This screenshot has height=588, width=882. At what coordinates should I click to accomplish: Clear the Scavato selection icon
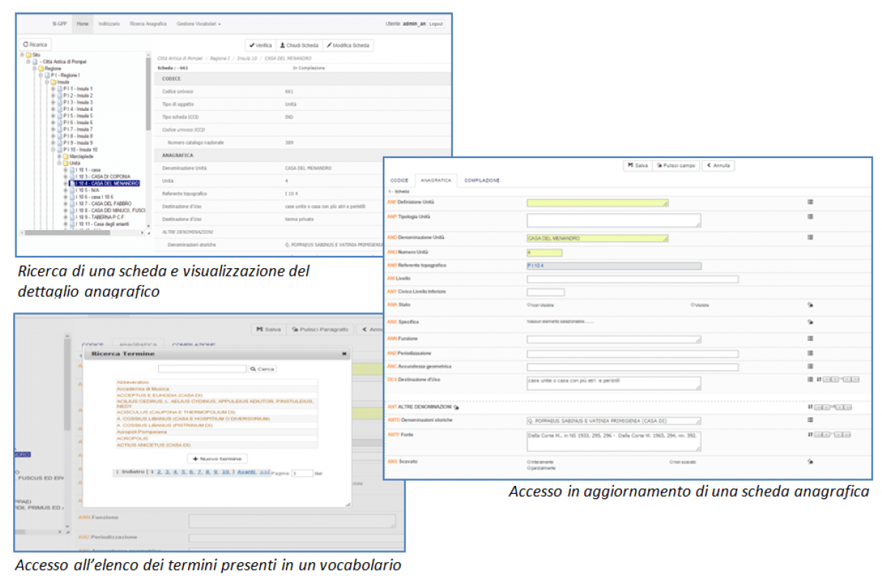click(x=810, y=462)
